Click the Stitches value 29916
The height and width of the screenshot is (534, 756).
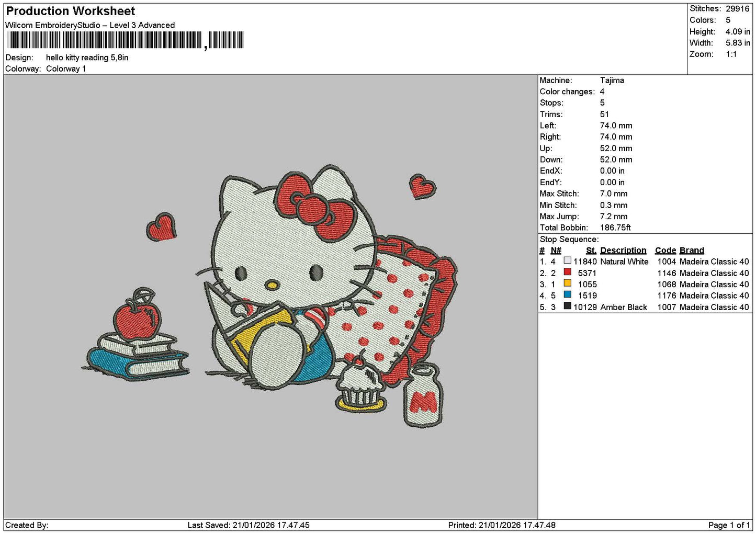[x=737, y=9]
